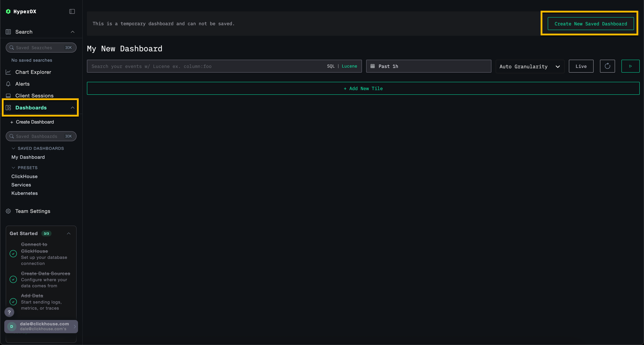Click the Dashboards grid icon
The width and height of the screenshot is (644, 345).
(x=8, y=107)
